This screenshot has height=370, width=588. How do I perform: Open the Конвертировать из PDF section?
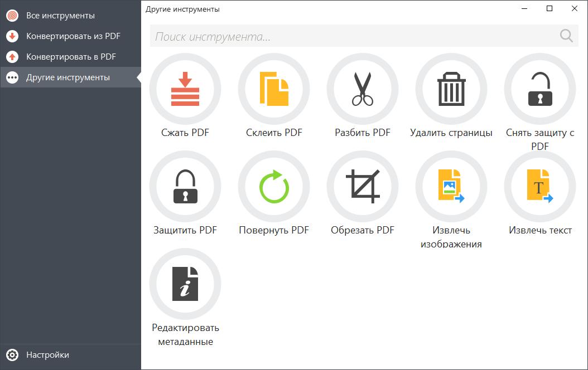click(x=73, y=36)
